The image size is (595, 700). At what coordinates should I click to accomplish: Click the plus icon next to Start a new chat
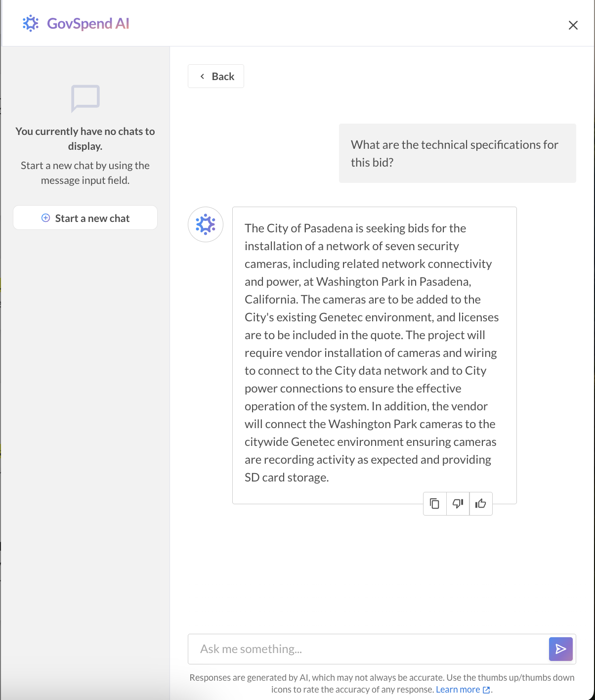(45, 218)
